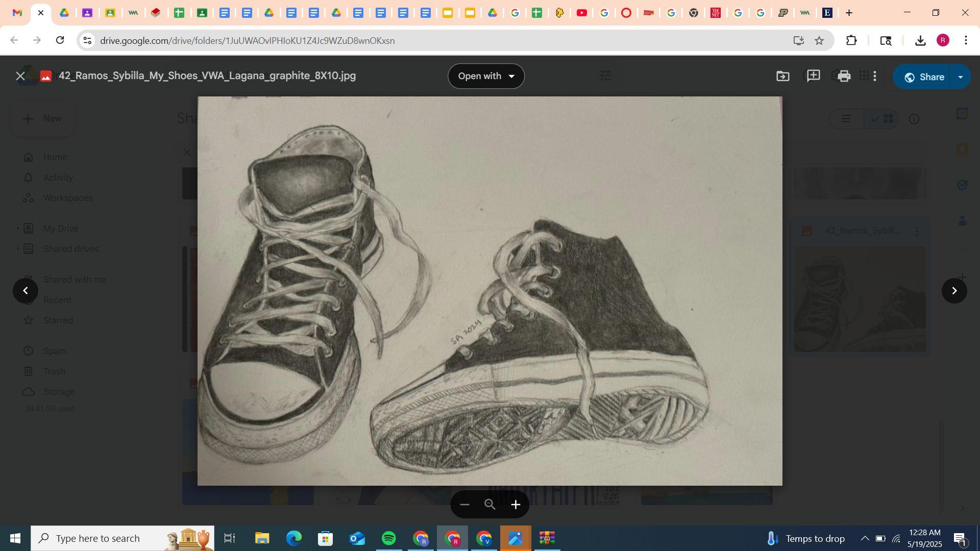This screenshot has height=551, width=980.
Task: Expand the My Drive tree arrow
Action: click(18, 229)
